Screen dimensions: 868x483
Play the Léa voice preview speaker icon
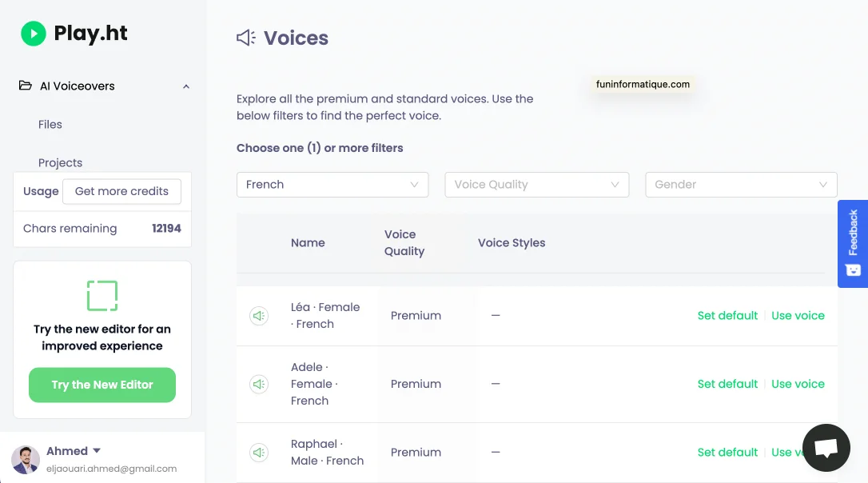258,316
